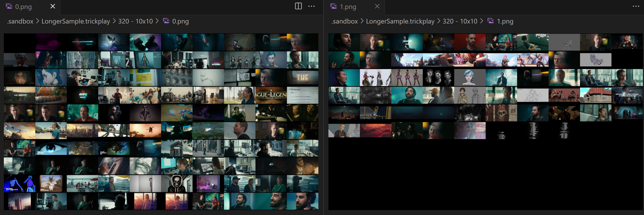The width and height of the screenshot is (644, 215).
Task: Switch to the 0.png editor tab
Action: pyautogui.click(x=30, y=7)
